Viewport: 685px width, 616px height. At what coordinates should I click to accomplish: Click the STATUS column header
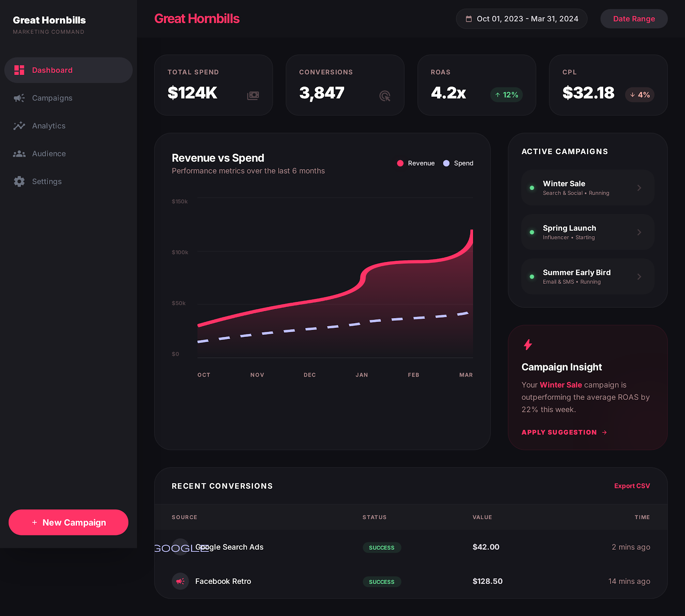[375, 517]
